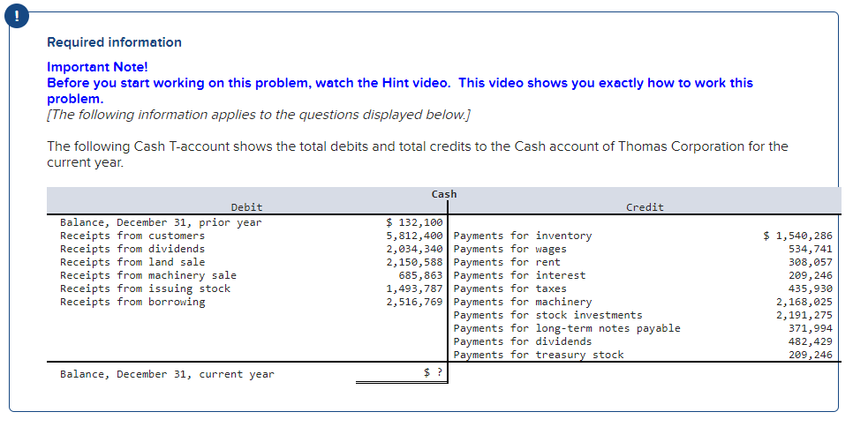Viewport: 868px width, 427px height.
Task: Select 'Payments for long-term notes payable' label
Action: [567, 328]
